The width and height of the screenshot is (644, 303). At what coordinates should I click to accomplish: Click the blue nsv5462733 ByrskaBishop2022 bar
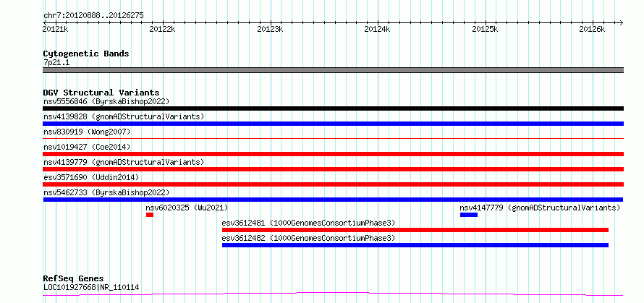point(333,200)
